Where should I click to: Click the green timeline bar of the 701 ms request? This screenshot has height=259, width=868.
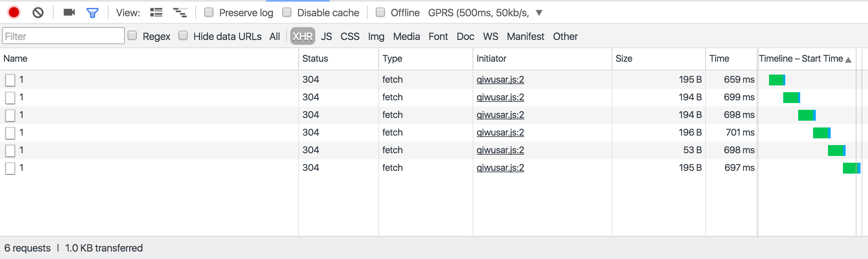click(x=821, y=133)
